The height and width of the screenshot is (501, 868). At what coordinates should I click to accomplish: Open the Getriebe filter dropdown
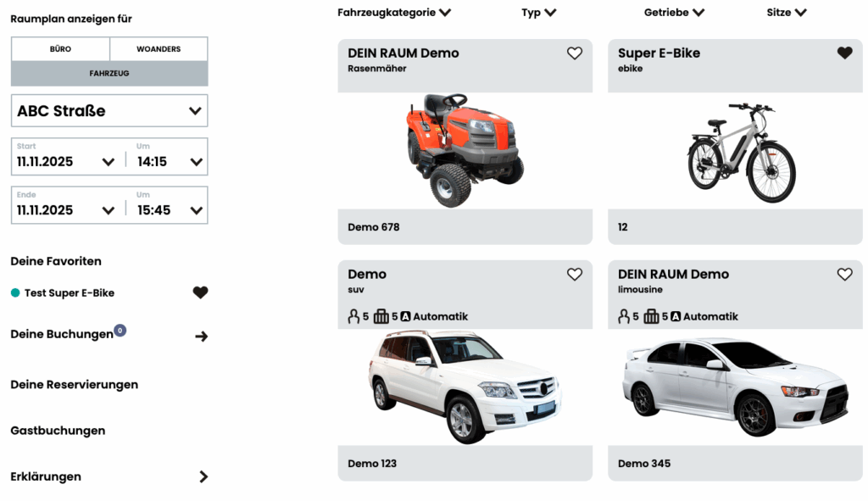point(674,12)
